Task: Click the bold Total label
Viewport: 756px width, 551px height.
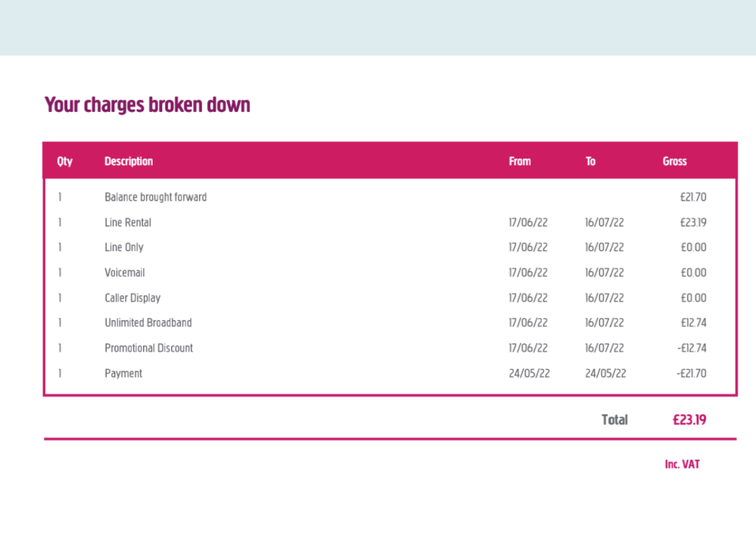Action: 614,419
